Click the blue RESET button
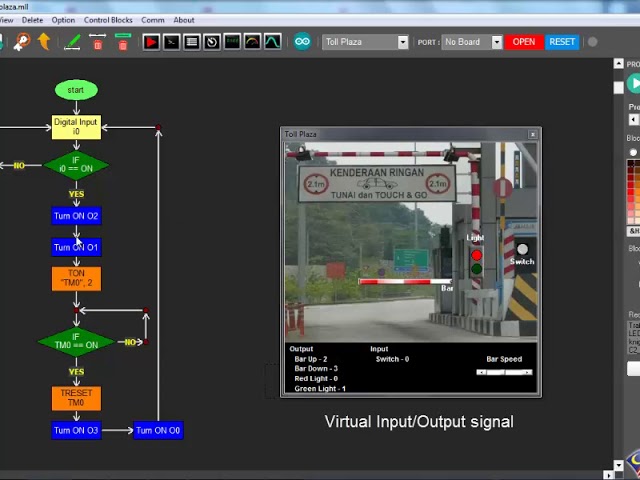This screenshot has width=640, height=480. pyautogui.click(x=562, y=42)
